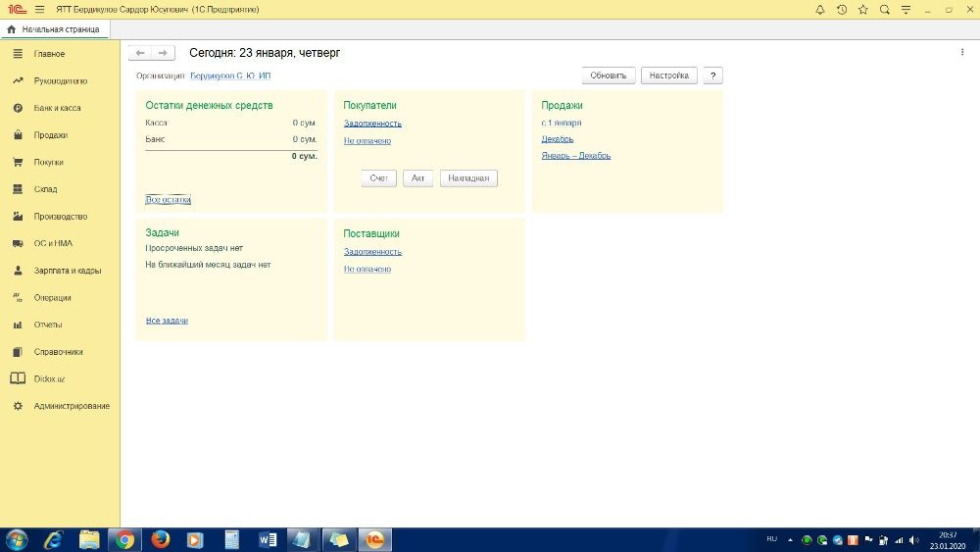Viewport: 980px width, 552px height.
Task: Open notifications bell icon
Action: tap(820, 10)
